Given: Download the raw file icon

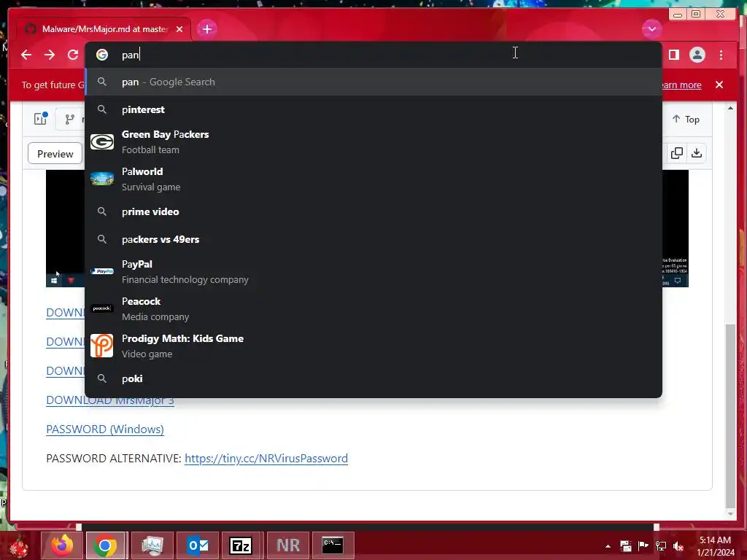Looking at the screenshot, I should coord(697,153).
